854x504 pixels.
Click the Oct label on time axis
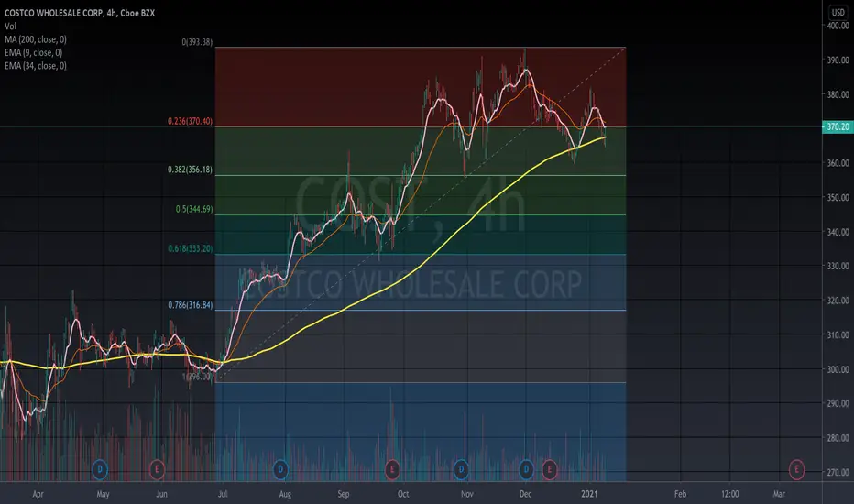[403, 494]
